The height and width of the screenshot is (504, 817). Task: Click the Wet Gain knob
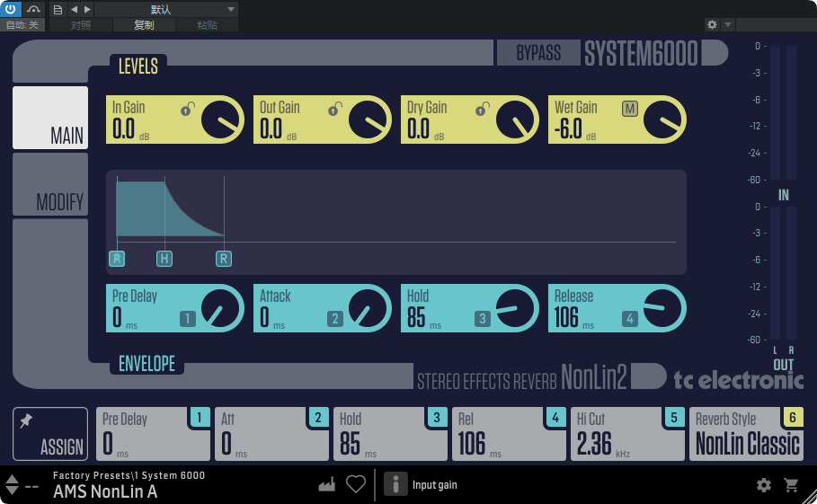[x=662, y=119]
